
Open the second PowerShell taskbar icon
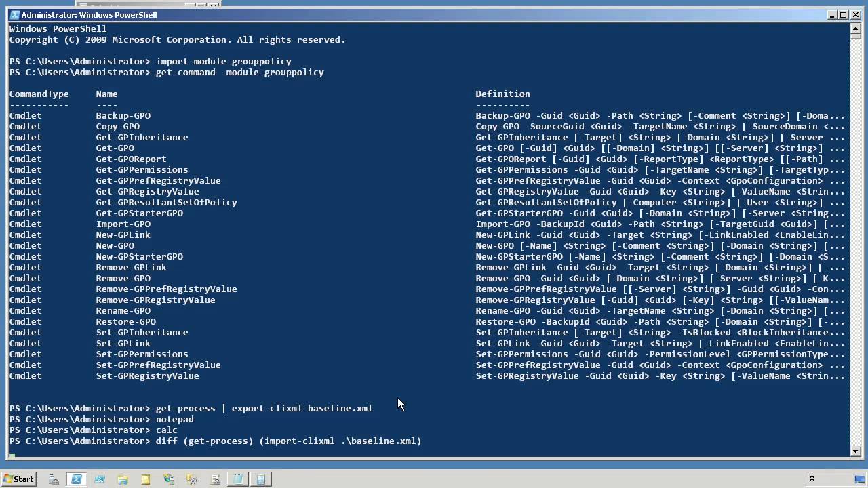pos(100,479)
